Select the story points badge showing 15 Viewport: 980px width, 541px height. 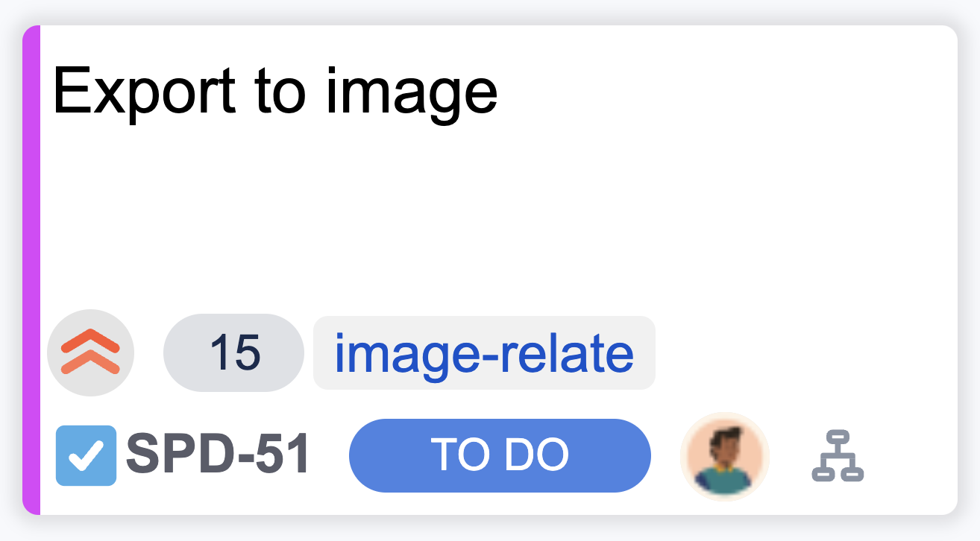pyautogui.click(x=233, y=352)
